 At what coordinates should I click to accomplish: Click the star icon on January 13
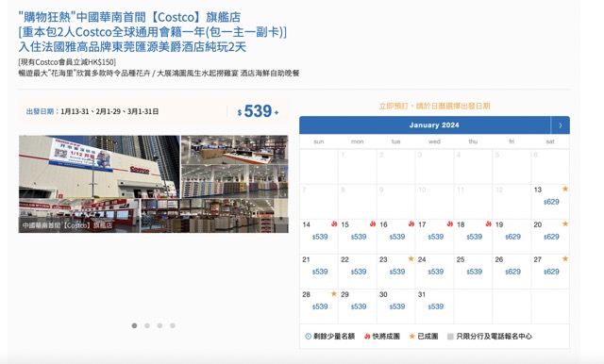click(x=565, y=189)
